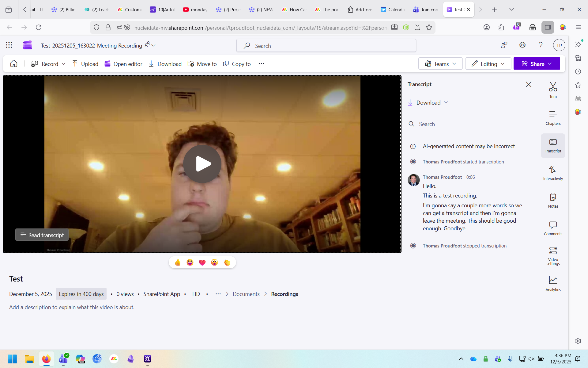Click the Read transcript button
Viewport: 588px width, 368px height.
42,235
